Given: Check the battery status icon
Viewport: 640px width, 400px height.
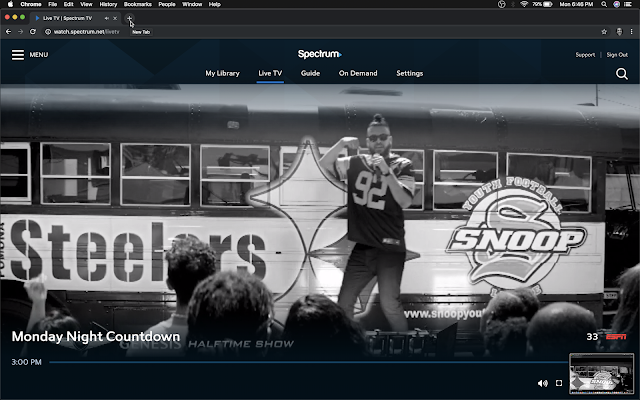Looking at the screenshot, I should click(x=548, y=4).
